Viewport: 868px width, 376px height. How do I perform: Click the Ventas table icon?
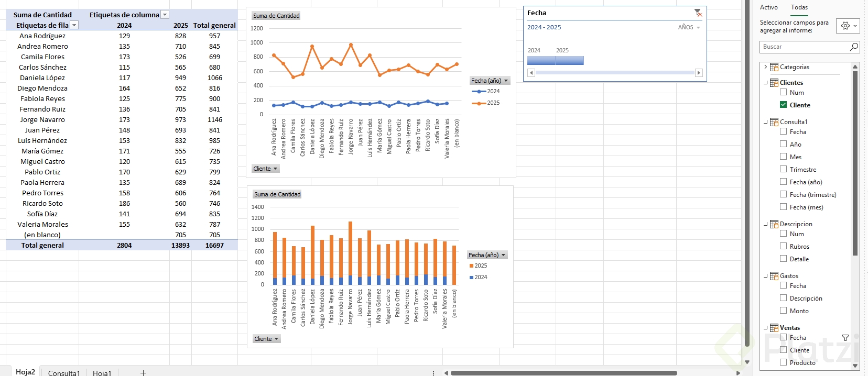774,328
